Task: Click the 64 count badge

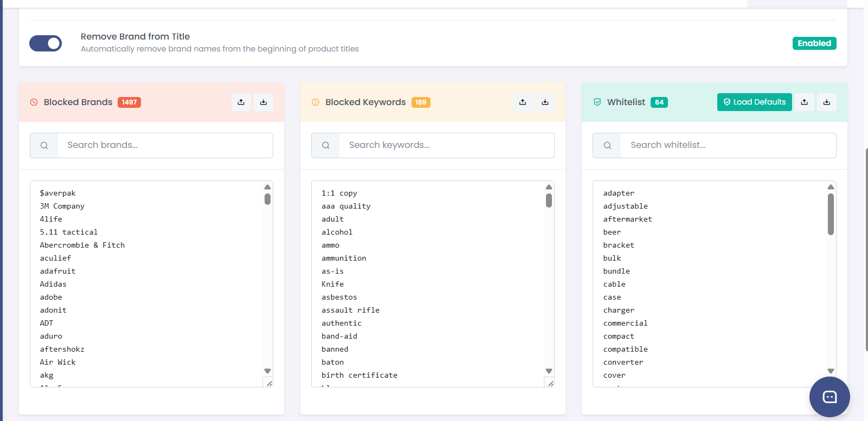Action: click(x=659, y=102)
